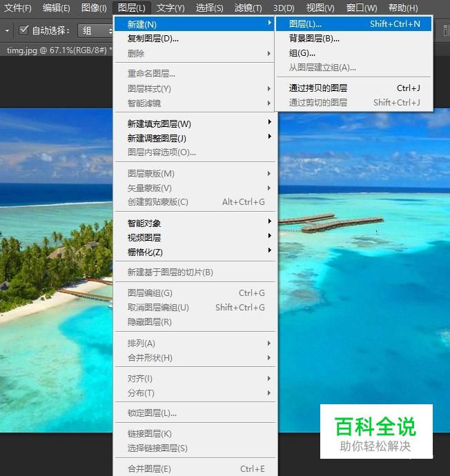Close the open 图层(L) menu
The width and height of the screenshot is (450, 476).
coord(131,8)
